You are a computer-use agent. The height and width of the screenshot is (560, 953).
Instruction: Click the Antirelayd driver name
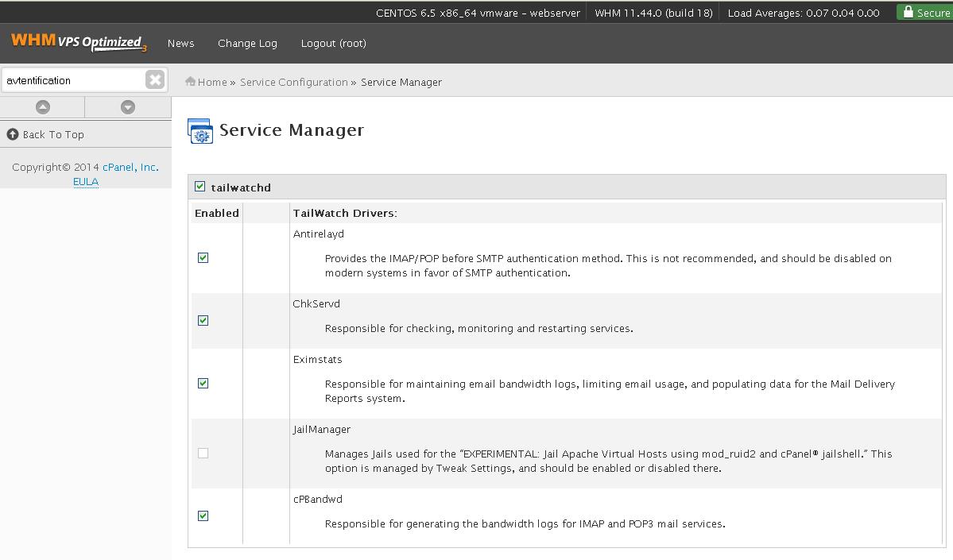319,234
